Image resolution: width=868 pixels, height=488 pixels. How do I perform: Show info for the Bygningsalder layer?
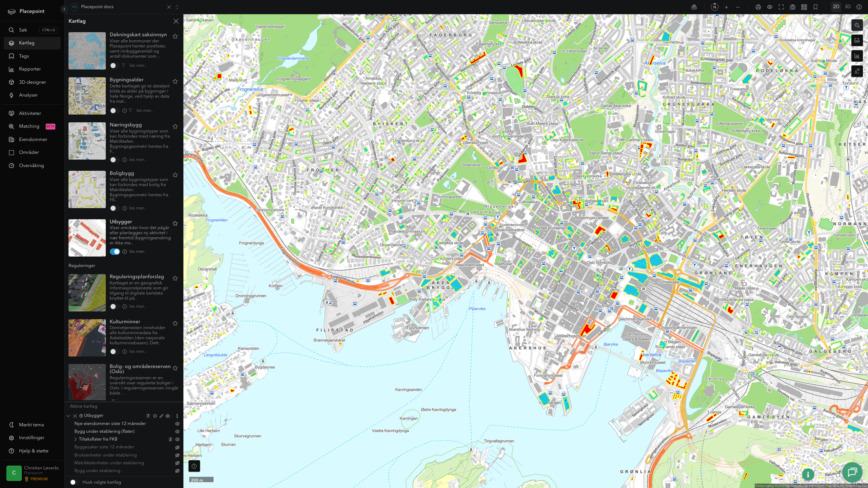124,110
